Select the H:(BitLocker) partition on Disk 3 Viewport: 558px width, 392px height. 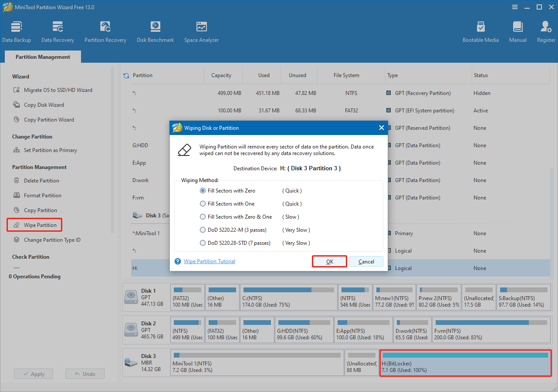click(465, 362)
